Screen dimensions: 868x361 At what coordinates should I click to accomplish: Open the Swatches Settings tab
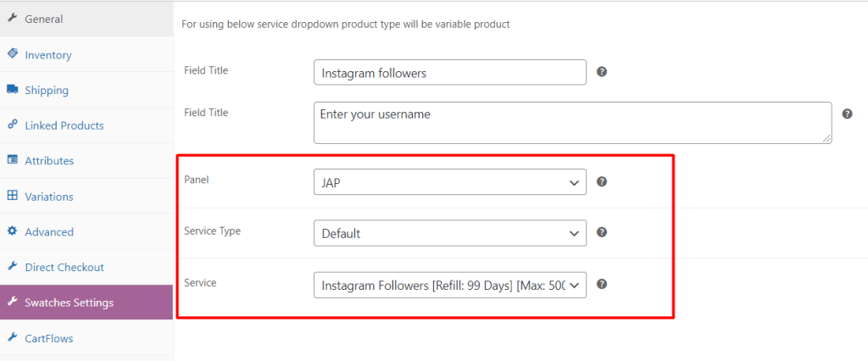(69, 303)
